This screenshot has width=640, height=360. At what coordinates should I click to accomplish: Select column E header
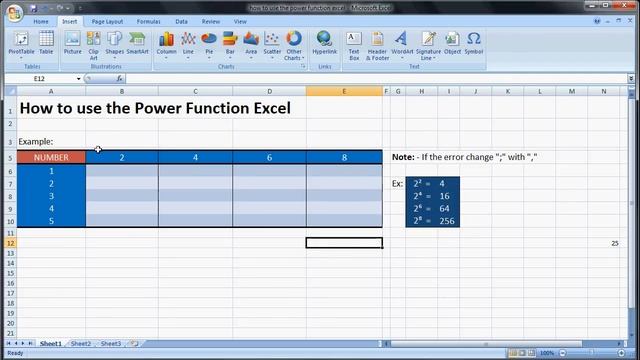(344, 91)
